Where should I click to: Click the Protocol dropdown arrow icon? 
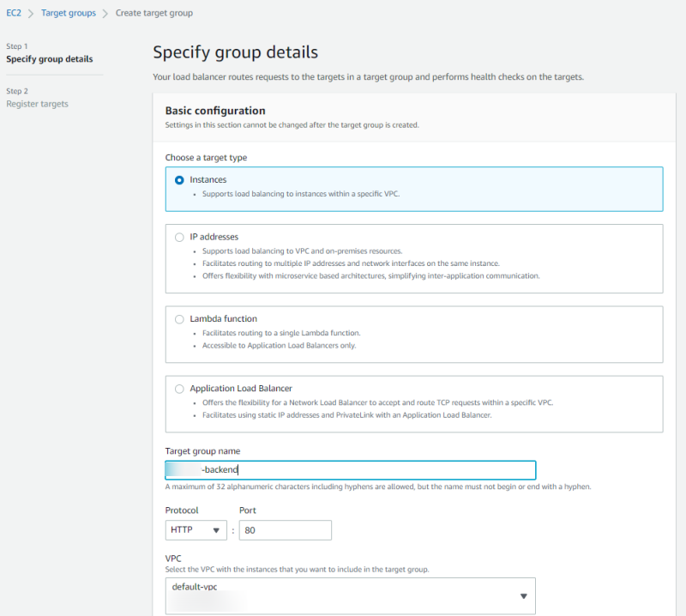point(216,530)
